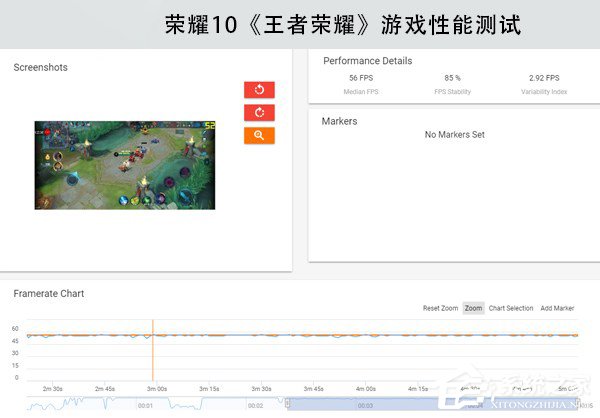This screenshot has width=600, height=418.
Task: Click the 30 value on the FPS axis
Action: tap(15, 353)
